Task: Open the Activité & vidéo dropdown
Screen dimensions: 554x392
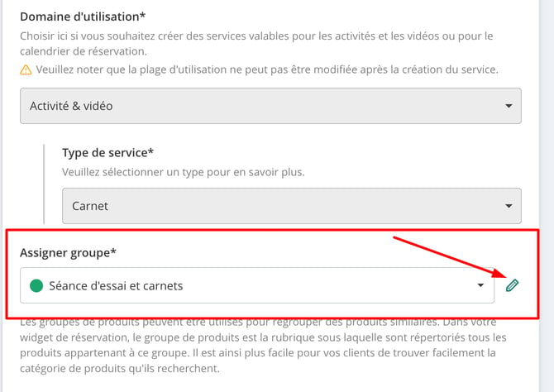Action: 270,106
